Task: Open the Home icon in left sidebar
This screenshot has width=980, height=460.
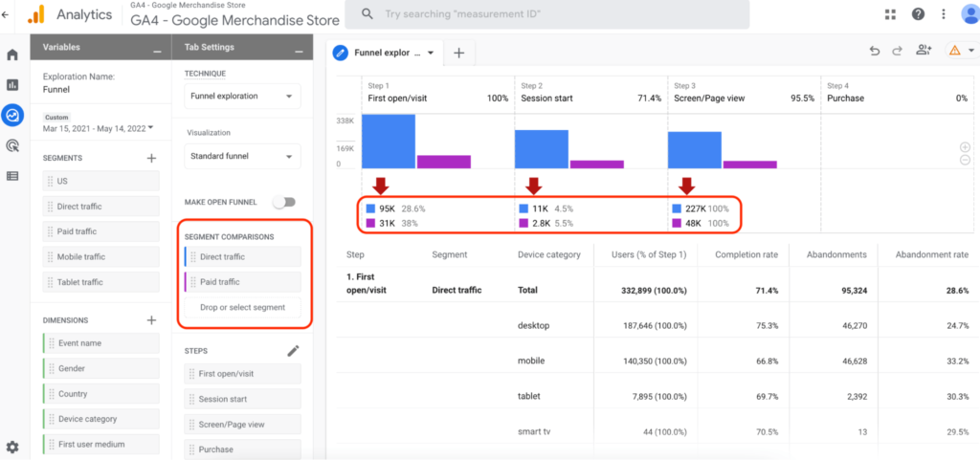Action: coord(12,55)
